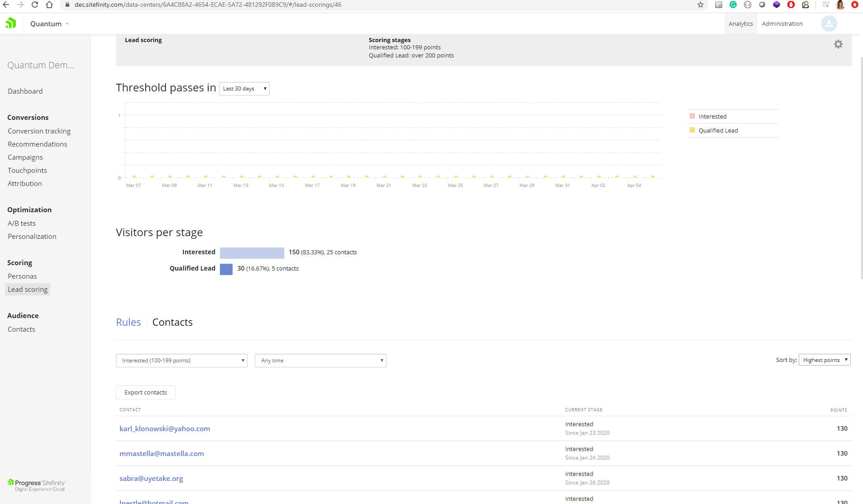863x504 pixels.
Task: Toggle the Qualified Lead series in the legend
Action: (718, 130)
